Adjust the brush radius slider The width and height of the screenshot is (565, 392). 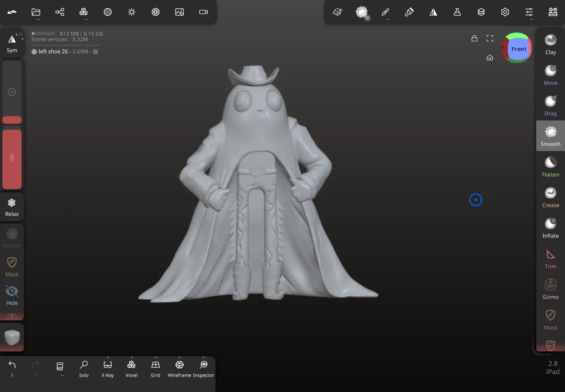12,92
